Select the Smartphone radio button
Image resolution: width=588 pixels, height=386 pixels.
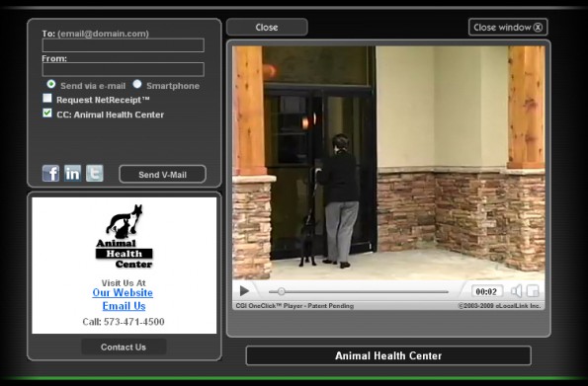(x=137, y=84)
